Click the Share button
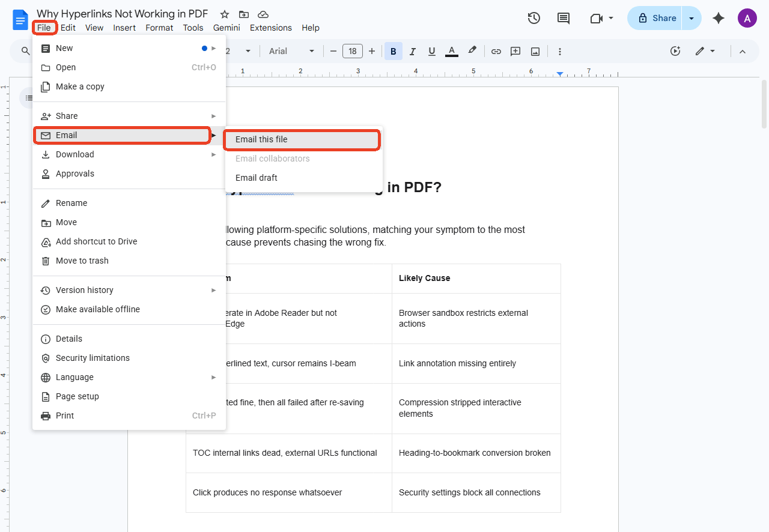 click(x=656, y=18)
